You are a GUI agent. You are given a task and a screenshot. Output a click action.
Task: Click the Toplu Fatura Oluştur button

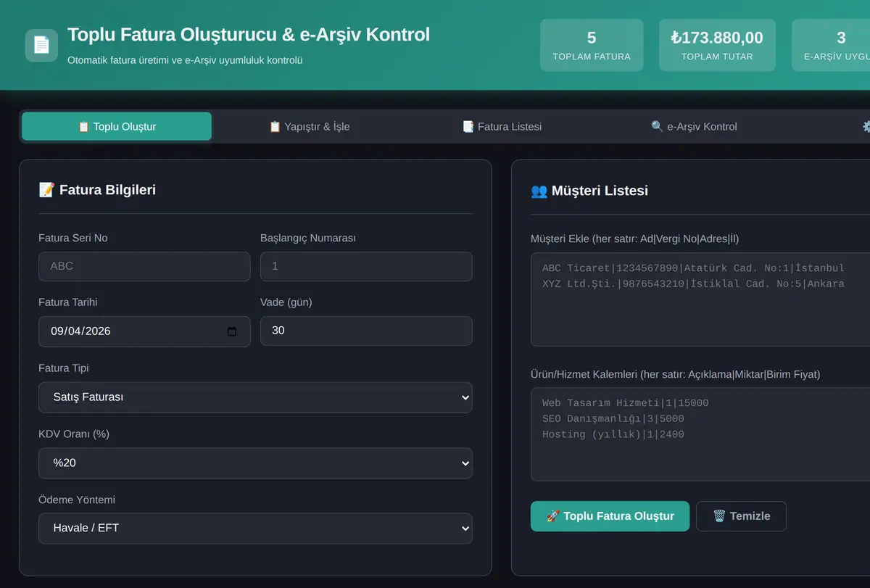coord(610,516)
